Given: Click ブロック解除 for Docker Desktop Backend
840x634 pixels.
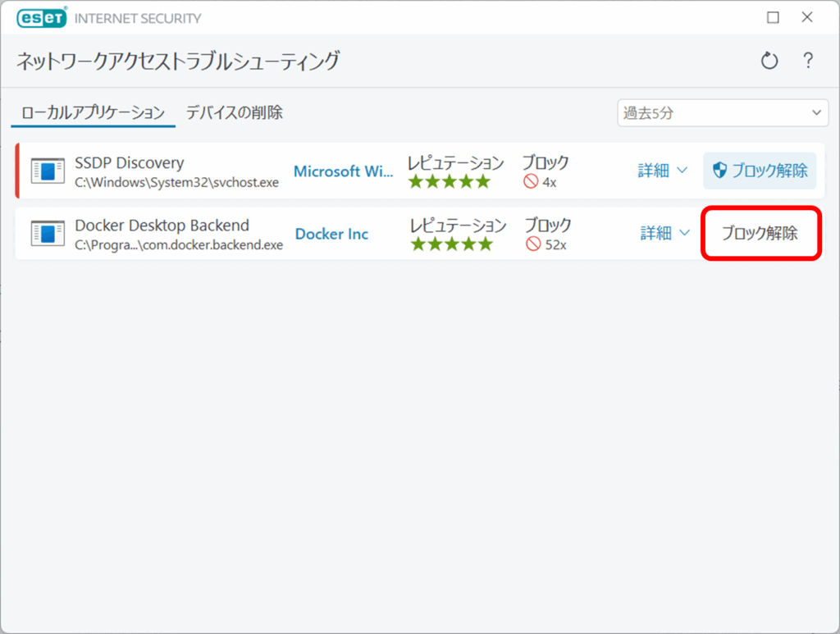Looking at the screenshot, I should point(760,234).
